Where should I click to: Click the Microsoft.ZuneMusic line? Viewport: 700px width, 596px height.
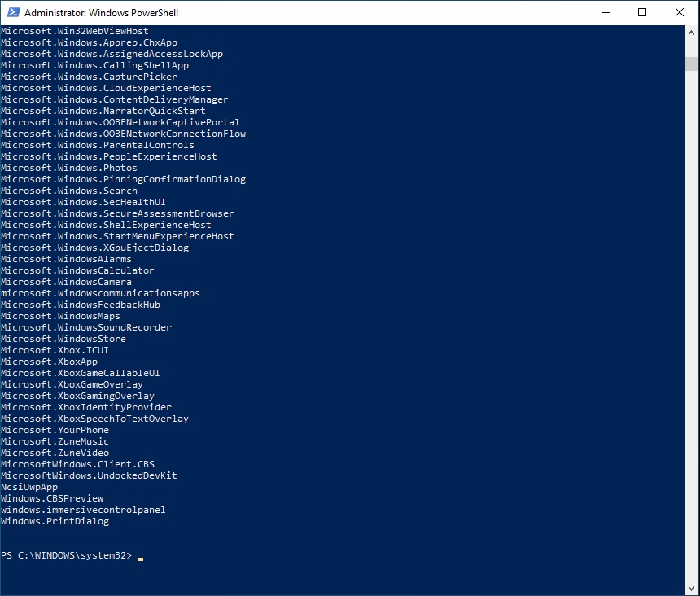tap(55, 441)
